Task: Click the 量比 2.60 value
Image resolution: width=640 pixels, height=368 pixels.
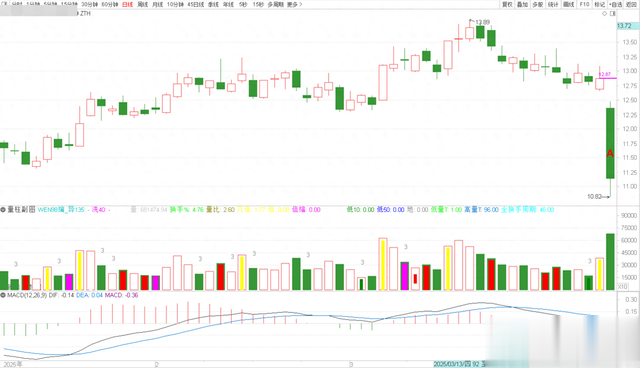Action: click(x=220, y=210)
